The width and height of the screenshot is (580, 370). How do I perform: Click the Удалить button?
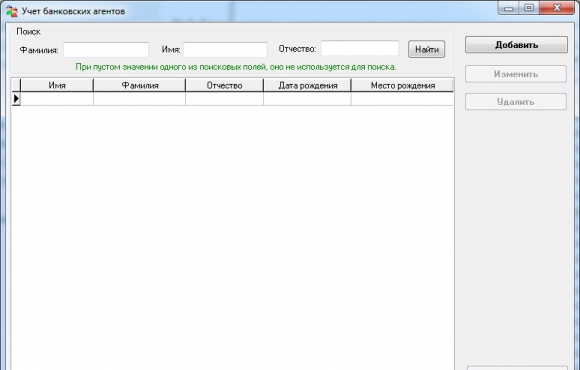(x=516, y=102)
